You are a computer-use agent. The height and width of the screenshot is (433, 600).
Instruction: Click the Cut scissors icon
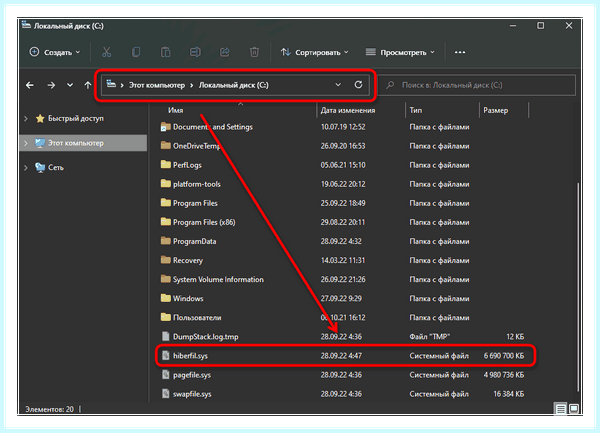point(106,52)
